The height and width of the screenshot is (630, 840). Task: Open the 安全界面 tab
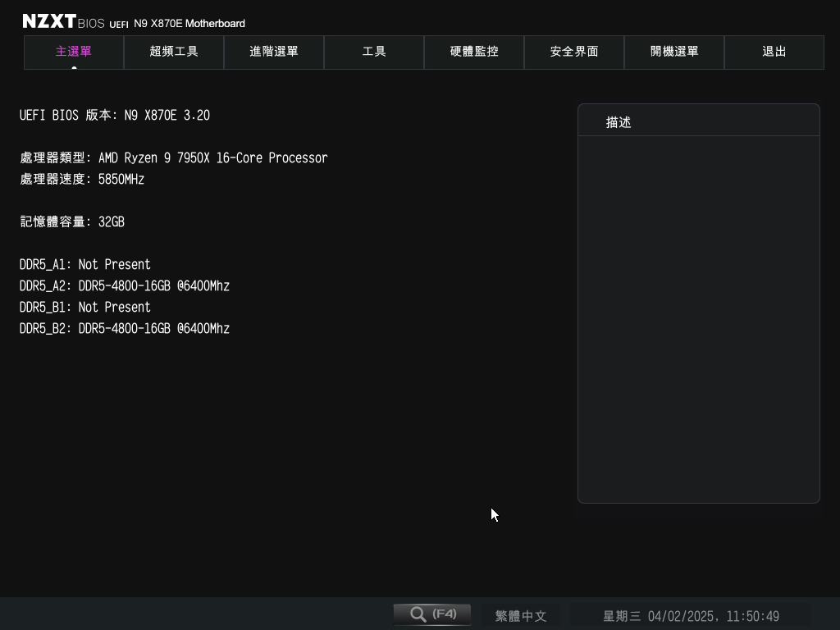click(574, 52)
